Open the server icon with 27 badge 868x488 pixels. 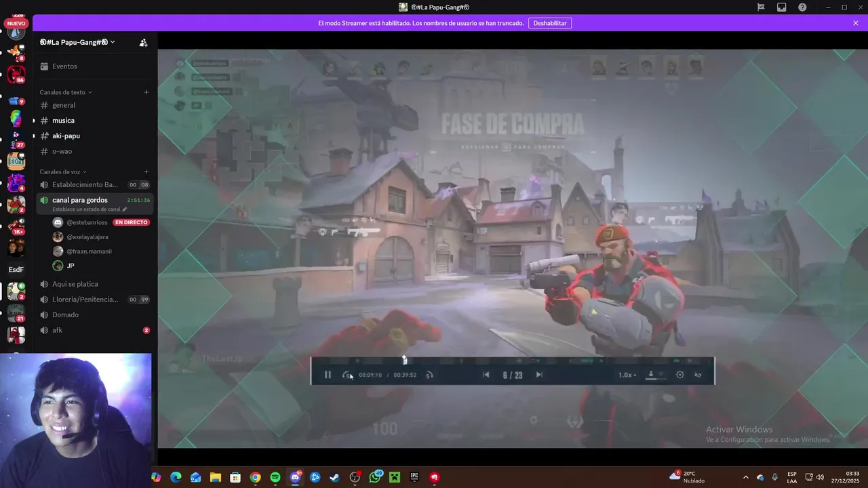coord(16,139)
